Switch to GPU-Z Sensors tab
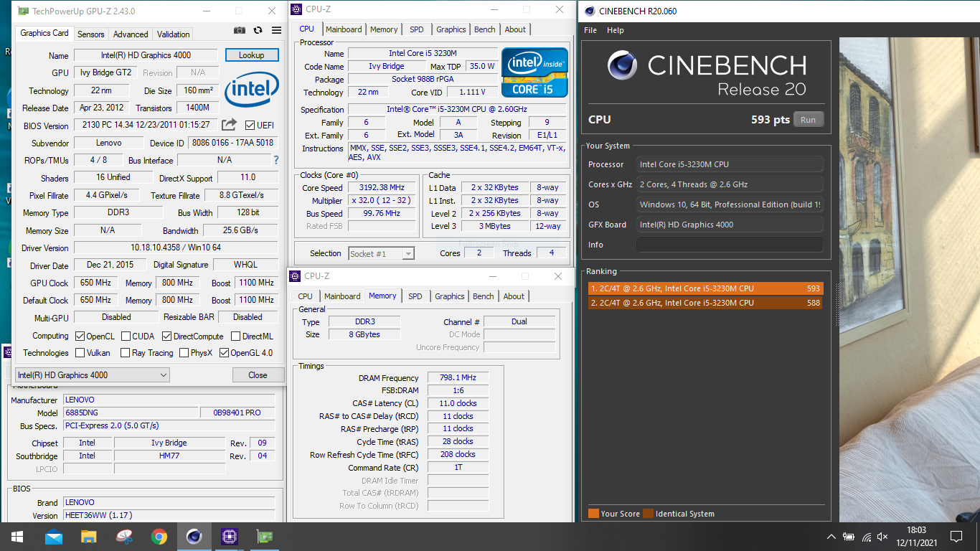Image resolution: width=980 pixels, height=551 pixels. pos(91,34)
